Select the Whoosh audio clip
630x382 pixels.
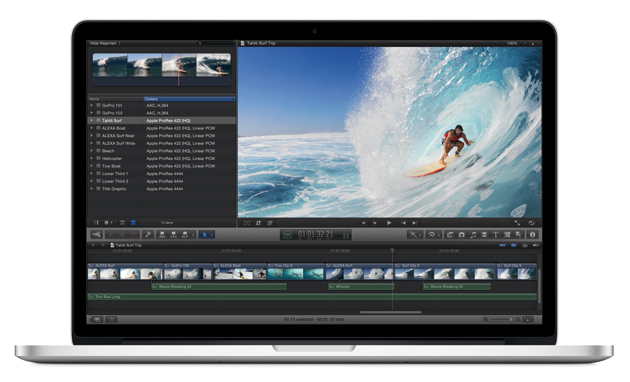(x=361, y=286)
